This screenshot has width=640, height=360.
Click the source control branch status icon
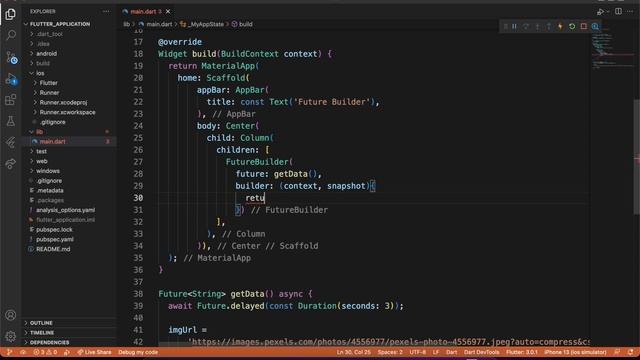point(9,352)
